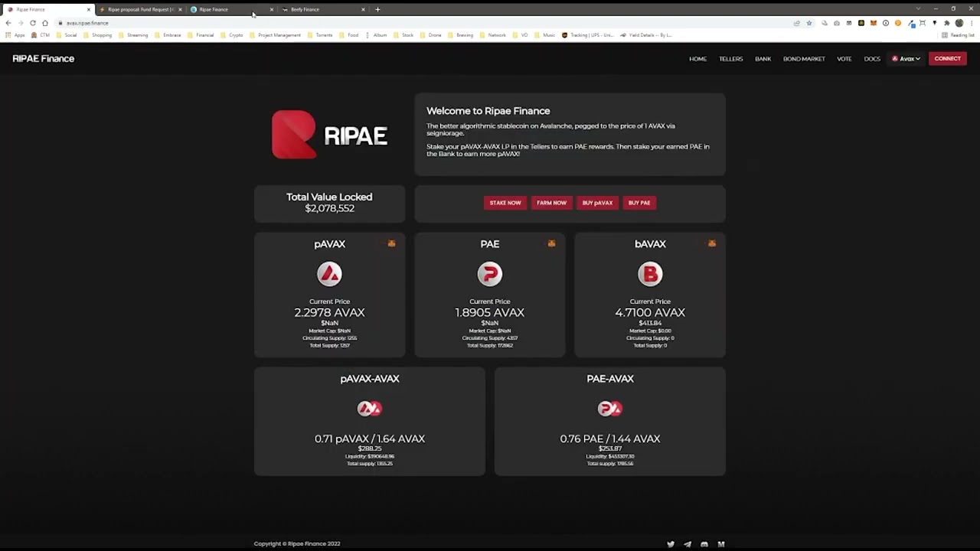Viewport: 980px width, 551px height.
Task: Click the Total Value Locked amount $2,078,552
Action: [329, 208]
